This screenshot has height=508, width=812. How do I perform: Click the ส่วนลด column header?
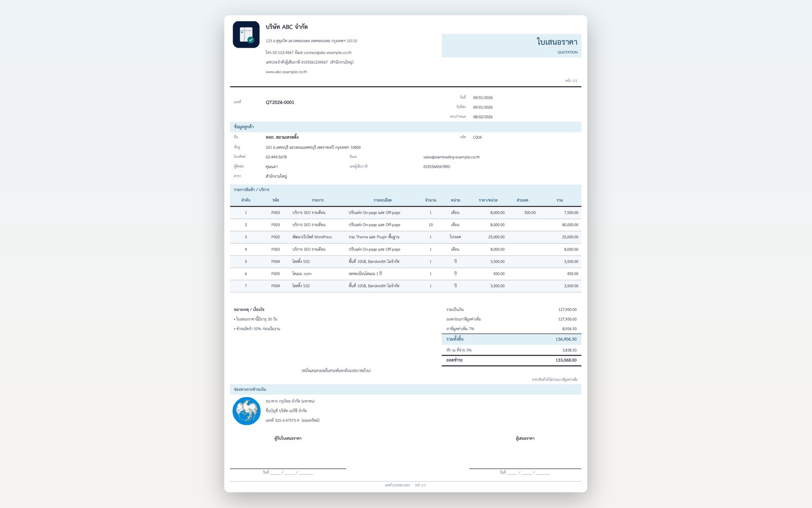(522, 200)
